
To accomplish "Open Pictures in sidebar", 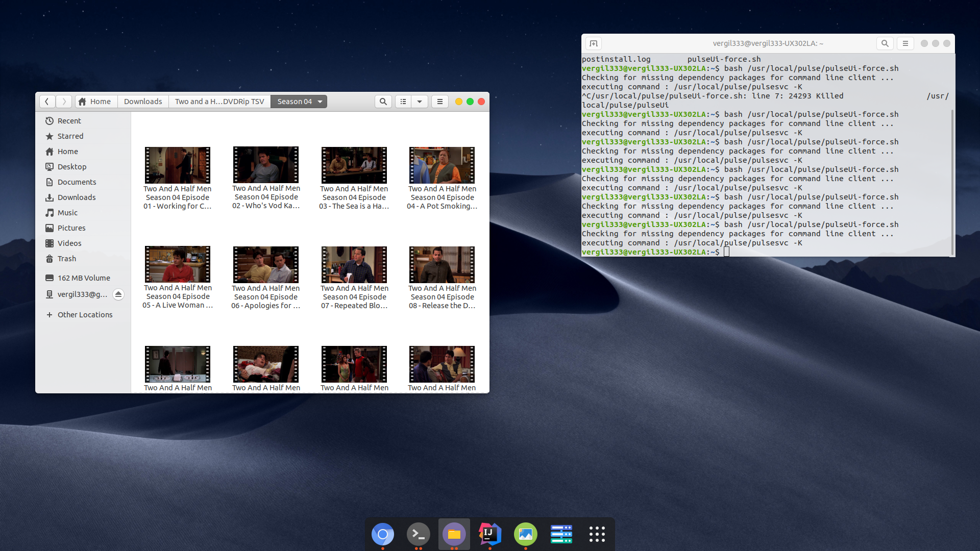I will [x=83, y=228].
